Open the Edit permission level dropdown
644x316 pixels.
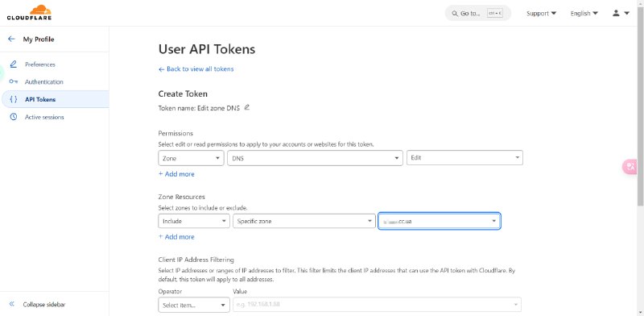[x=464, y=157]
